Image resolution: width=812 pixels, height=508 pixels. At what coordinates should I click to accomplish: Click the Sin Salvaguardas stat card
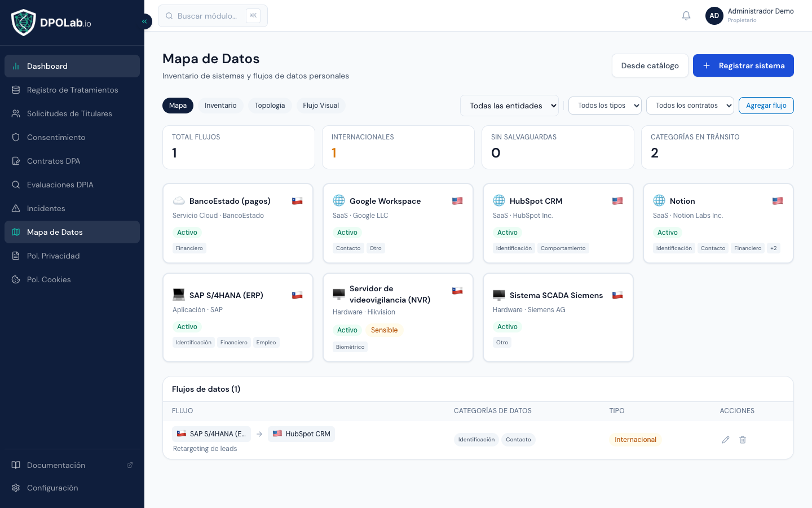pos(558,147)
